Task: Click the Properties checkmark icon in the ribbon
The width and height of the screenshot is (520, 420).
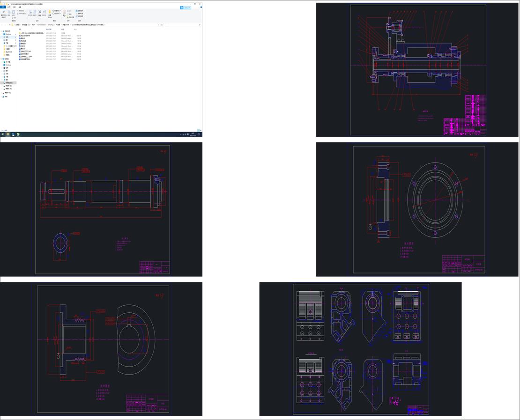Action: click(x=64, y=12)
